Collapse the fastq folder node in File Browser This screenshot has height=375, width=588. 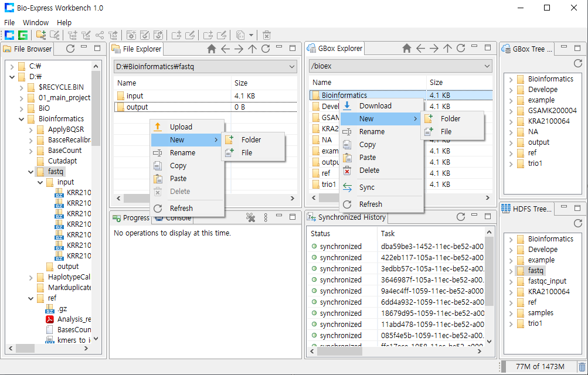[x=30, y=172]
